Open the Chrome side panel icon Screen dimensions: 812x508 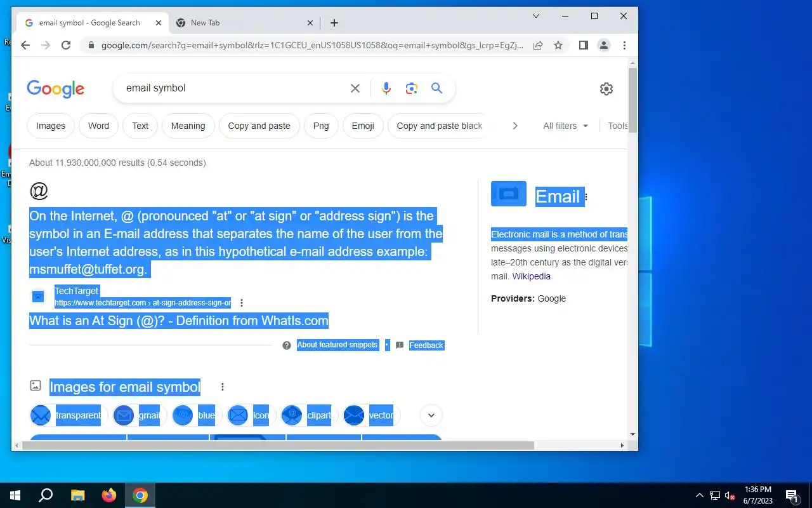coord(584,45)
